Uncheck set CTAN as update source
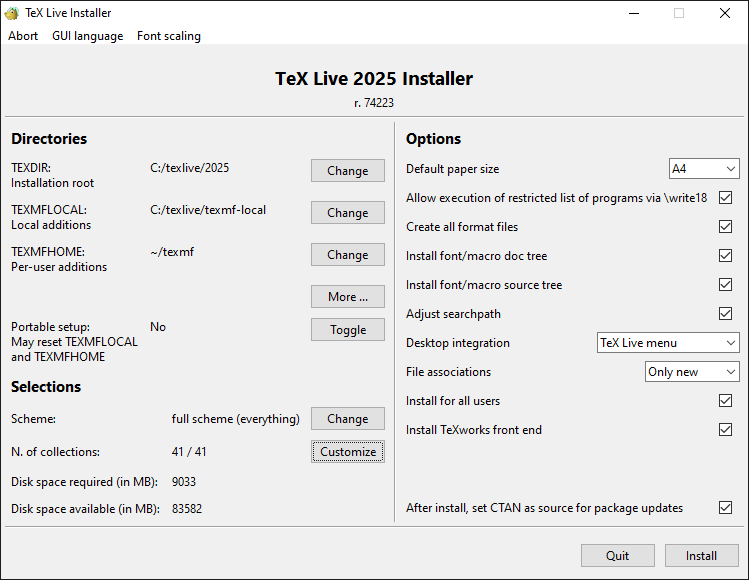Screen dimensions: 749x580 [725, 508]
